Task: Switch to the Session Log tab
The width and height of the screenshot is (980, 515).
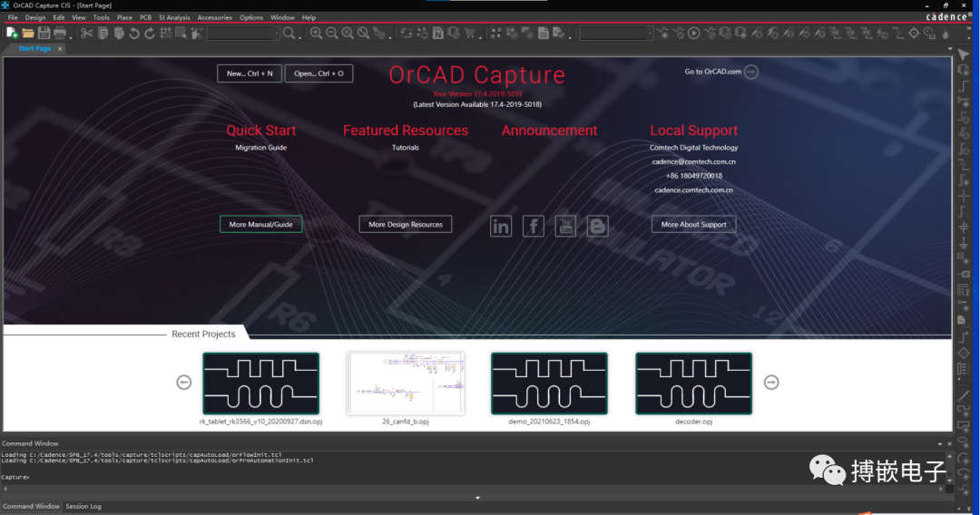Action: coord(83,506)
